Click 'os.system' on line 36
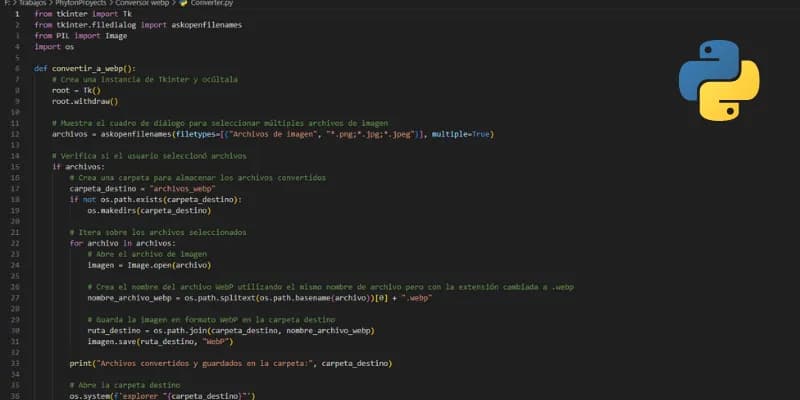This screenshot has height=400, width=800. tap(90, 396)
